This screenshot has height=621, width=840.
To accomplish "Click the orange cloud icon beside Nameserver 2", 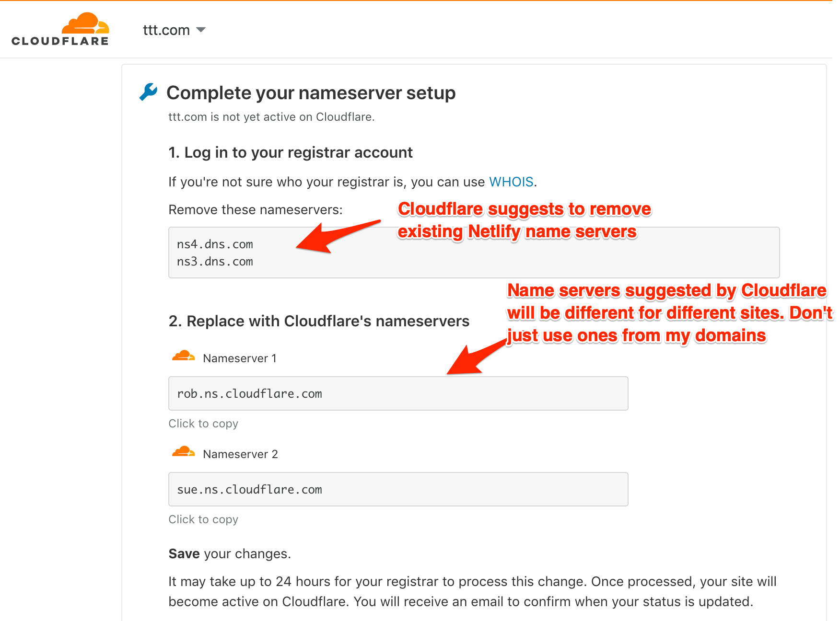I will pos(183,451).
